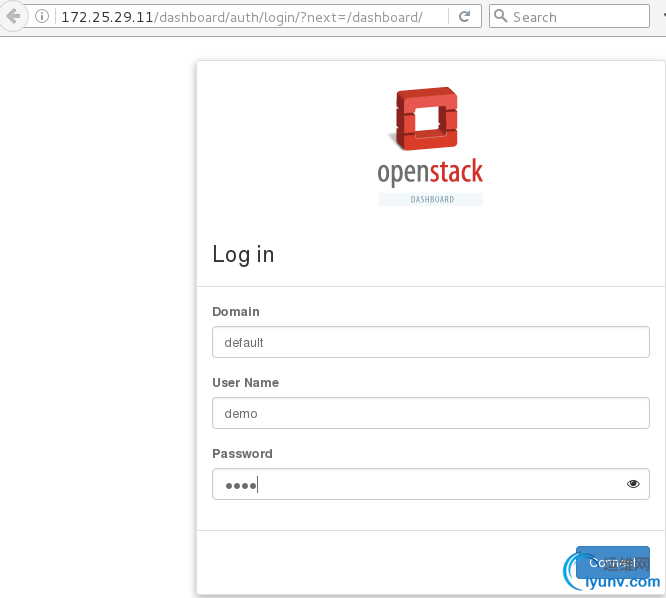Viewport: 666px width, 598px height.
Task: Click the Connect button
Action: click(612, 562)
